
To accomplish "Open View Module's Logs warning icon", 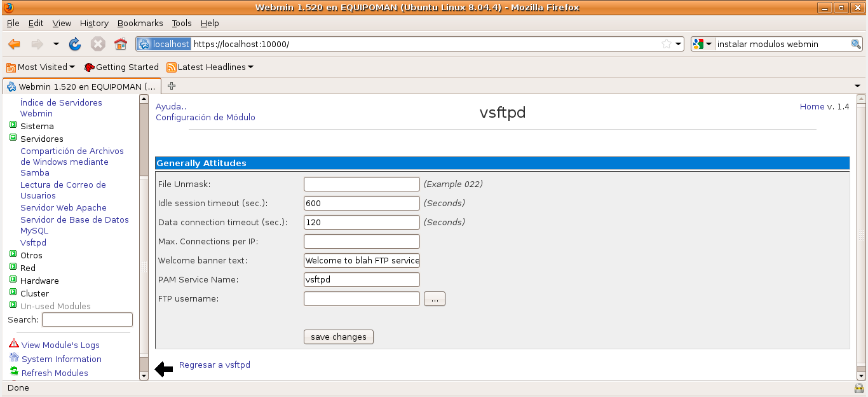I will [x=13, y=344].
